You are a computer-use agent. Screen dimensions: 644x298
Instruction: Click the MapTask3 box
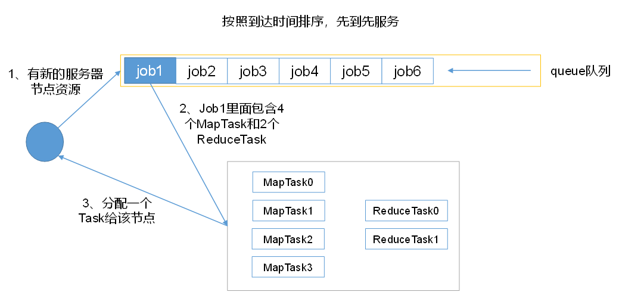point(288,268)
